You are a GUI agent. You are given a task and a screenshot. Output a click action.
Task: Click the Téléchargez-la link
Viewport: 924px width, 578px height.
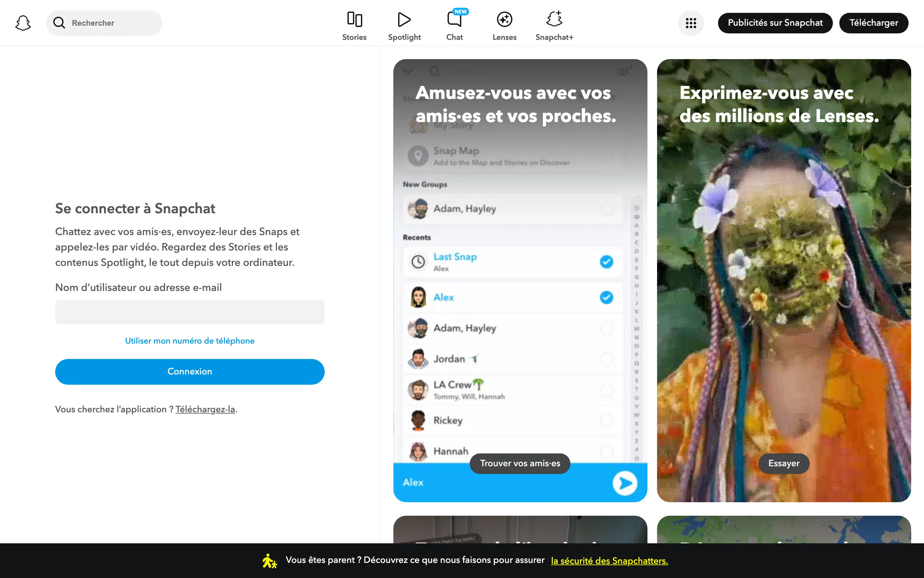coord(205,409)
